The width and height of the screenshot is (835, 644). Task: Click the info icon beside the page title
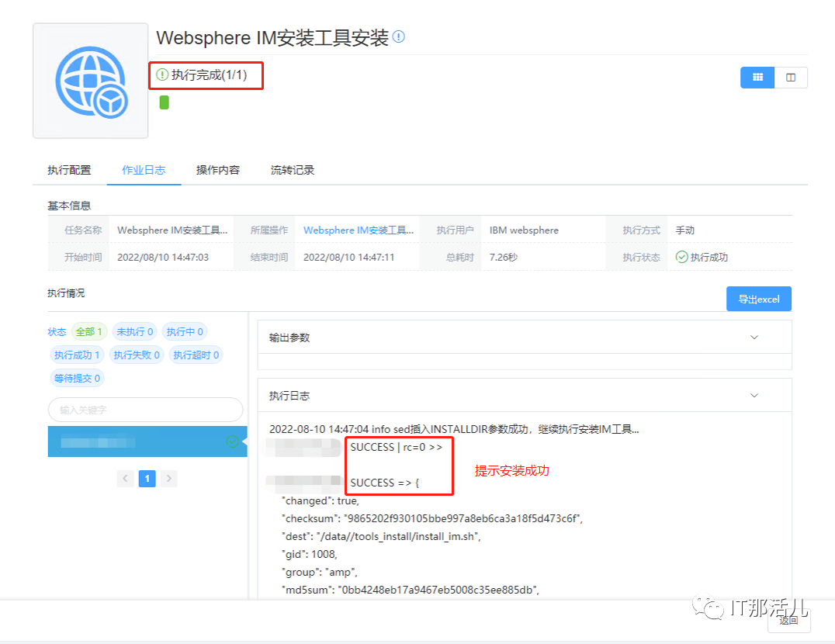398,36
